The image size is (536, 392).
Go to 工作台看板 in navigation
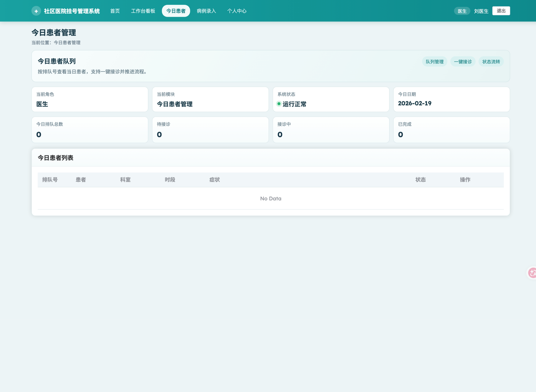pos(143,11)
